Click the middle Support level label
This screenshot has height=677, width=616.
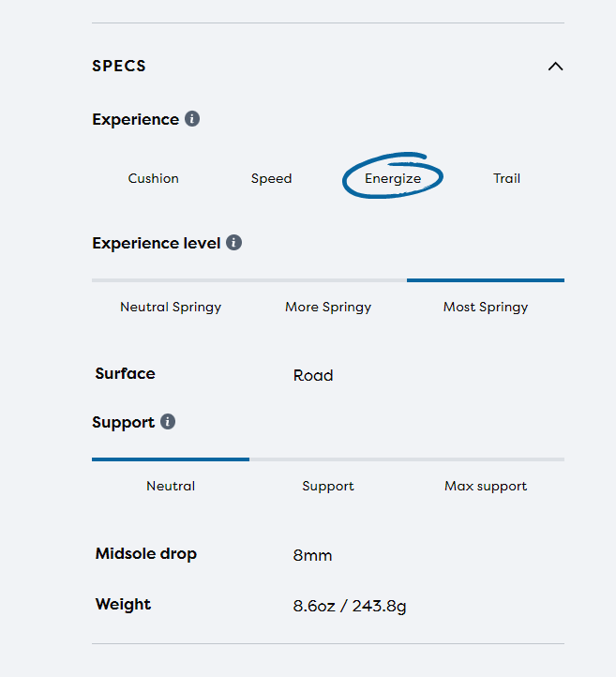tap(328, 486)
